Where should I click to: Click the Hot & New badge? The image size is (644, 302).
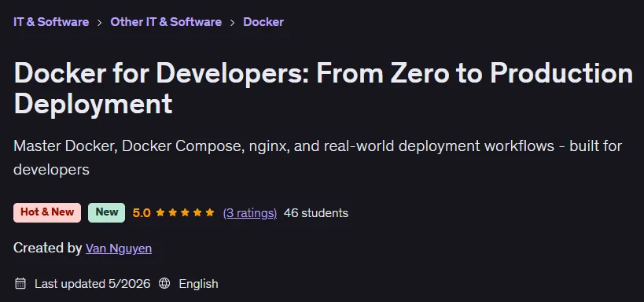point(47,212)
